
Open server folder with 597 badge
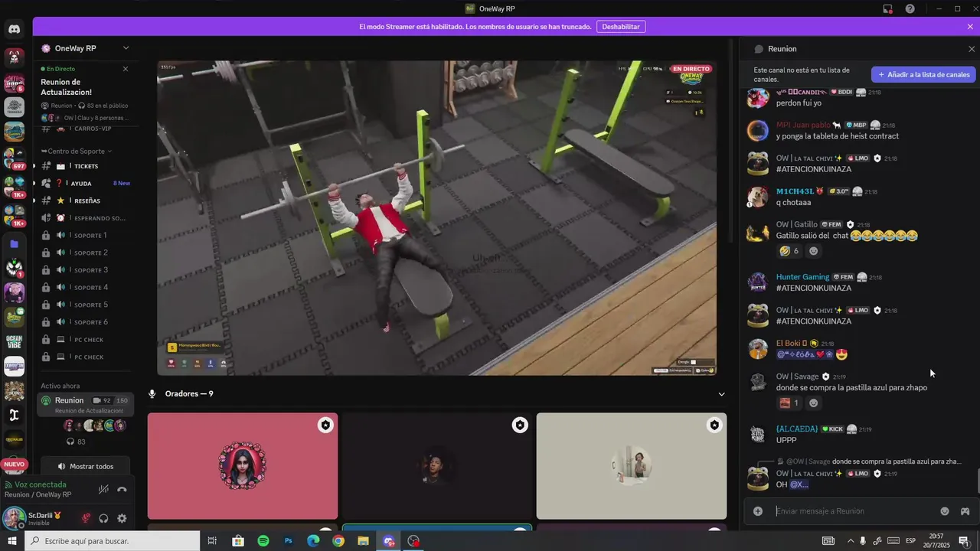click(14, 158)
